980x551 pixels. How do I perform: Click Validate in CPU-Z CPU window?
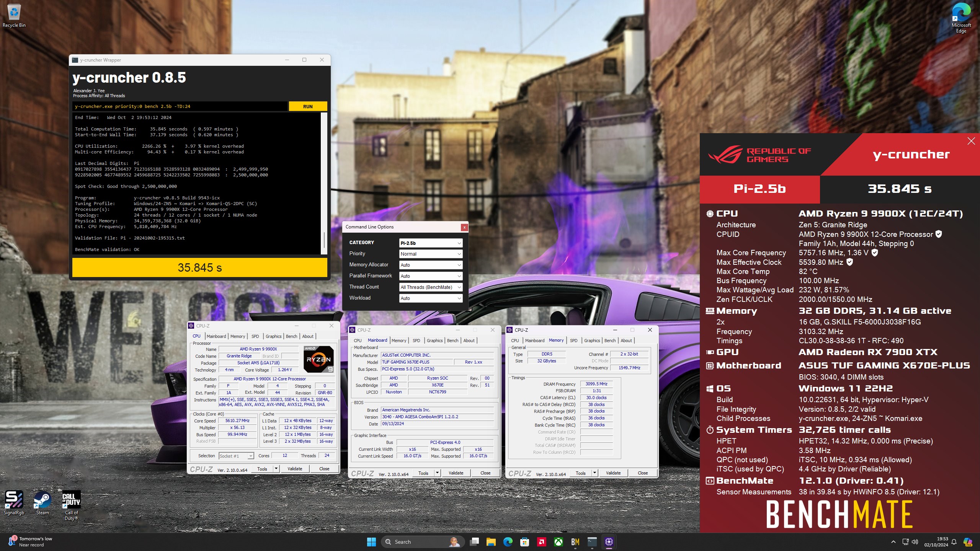(x=295, y=469)
